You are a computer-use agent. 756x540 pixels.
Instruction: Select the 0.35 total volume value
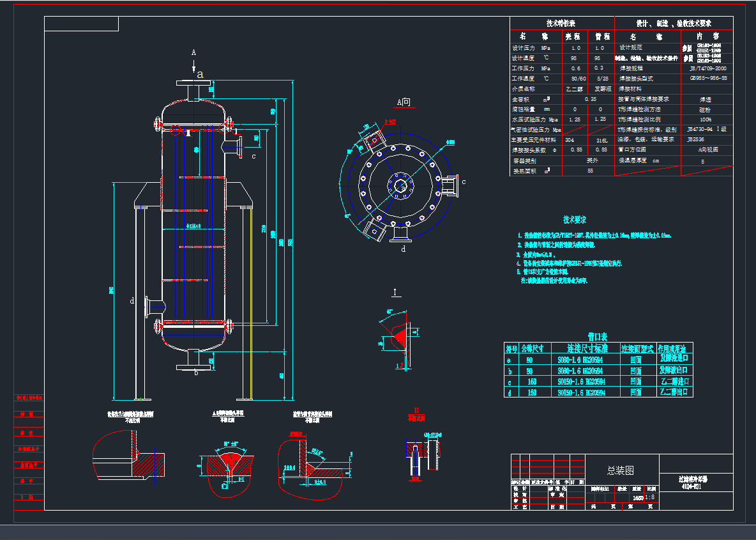(x=590, y=99)
